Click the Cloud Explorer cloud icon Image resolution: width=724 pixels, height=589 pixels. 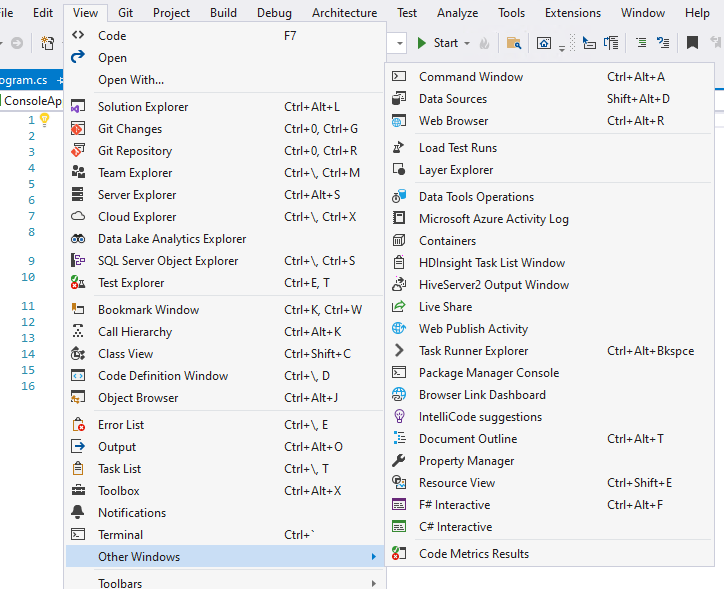point(78,216)
